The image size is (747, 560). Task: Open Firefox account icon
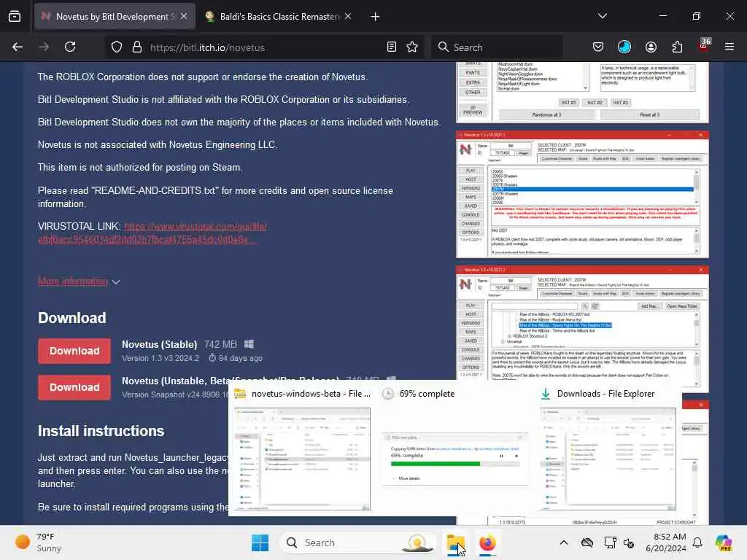click(651, 47)
